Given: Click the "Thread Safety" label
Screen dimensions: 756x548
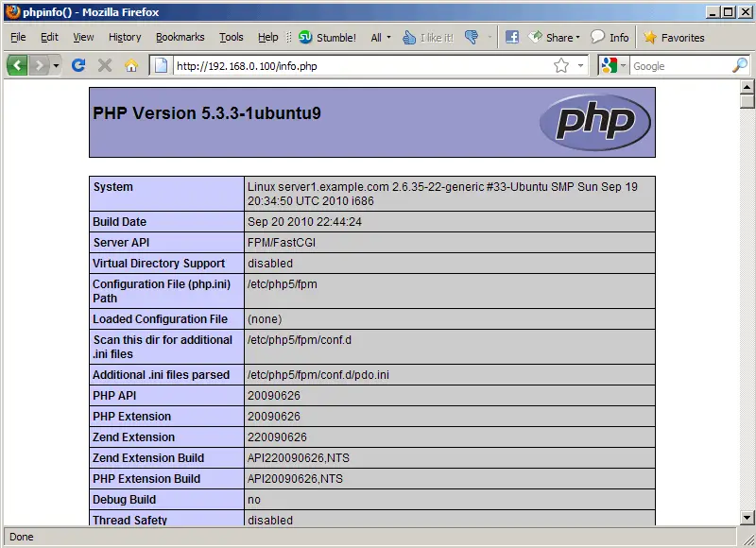Looking at the screenshot, I should [x=129, y=520].
